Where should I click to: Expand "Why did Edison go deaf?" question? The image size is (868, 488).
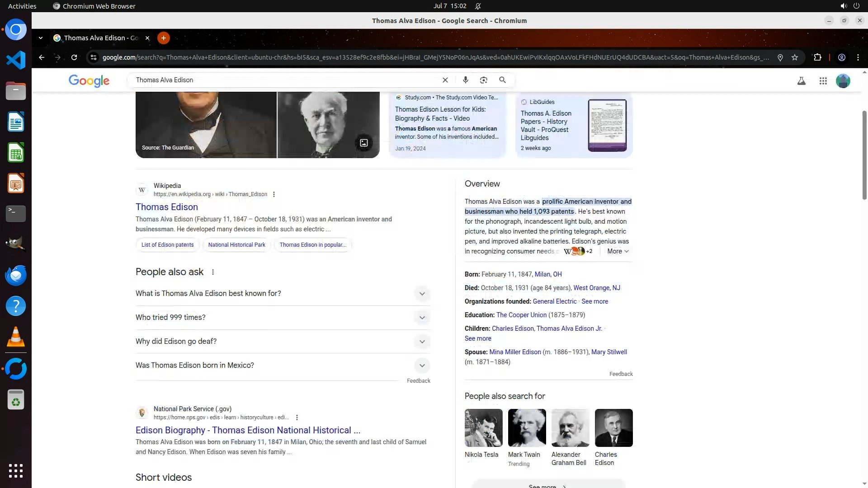tap(422, 342)
